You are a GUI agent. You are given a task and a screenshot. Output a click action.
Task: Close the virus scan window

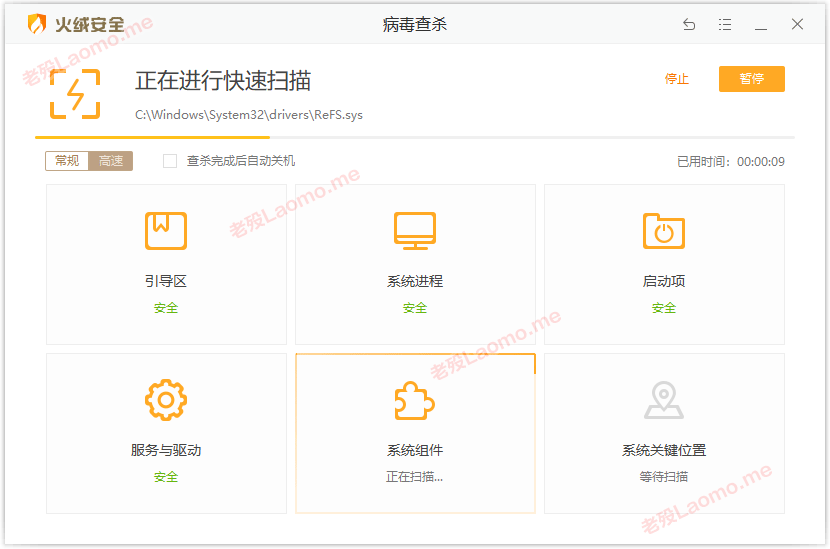pyautogui.click(x=797, y=24)
